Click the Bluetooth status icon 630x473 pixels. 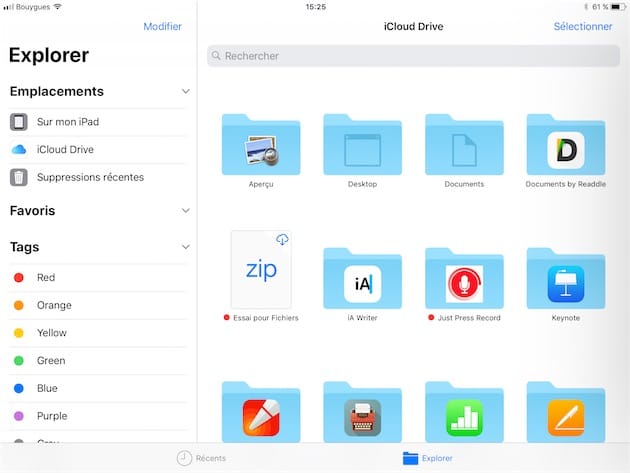[586, 7]
